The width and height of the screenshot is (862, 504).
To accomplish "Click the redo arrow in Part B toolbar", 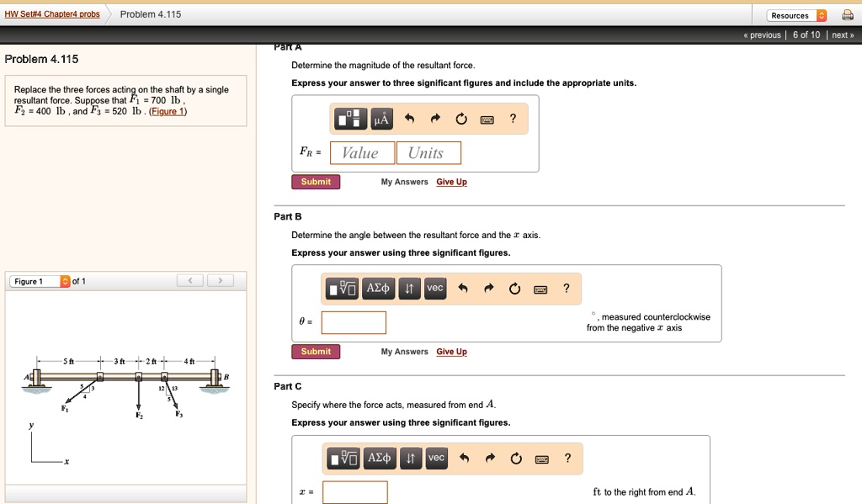I will [x=488, y=289].
